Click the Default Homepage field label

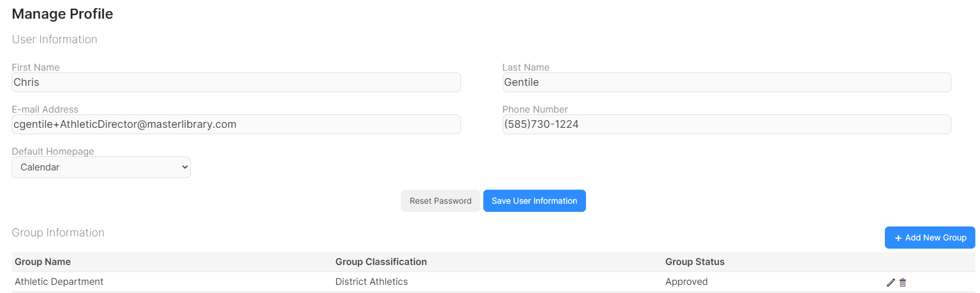point(53,151)
